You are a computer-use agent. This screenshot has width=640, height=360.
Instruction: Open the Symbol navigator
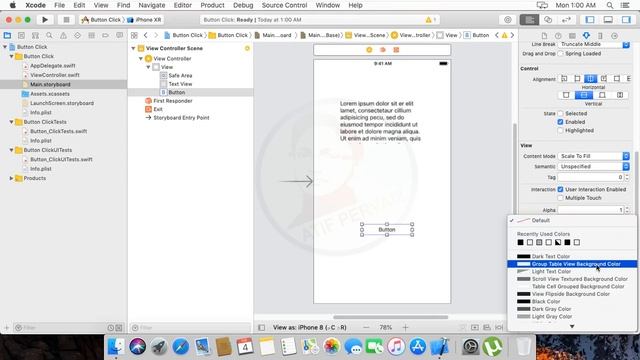(36, 36)
